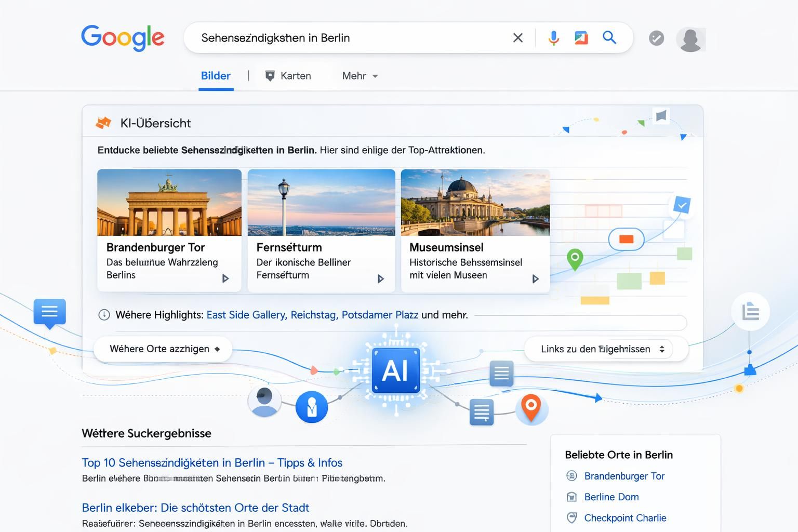Open Berliner Dom in Beliebte Orte
Image resolution: width=798 pixels, height=532 pixels.
tap(611, 497)
